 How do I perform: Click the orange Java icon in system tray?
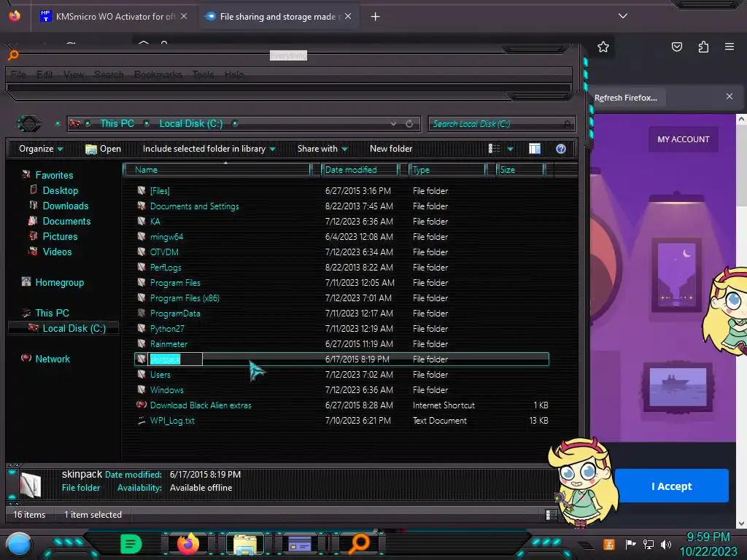609,544
